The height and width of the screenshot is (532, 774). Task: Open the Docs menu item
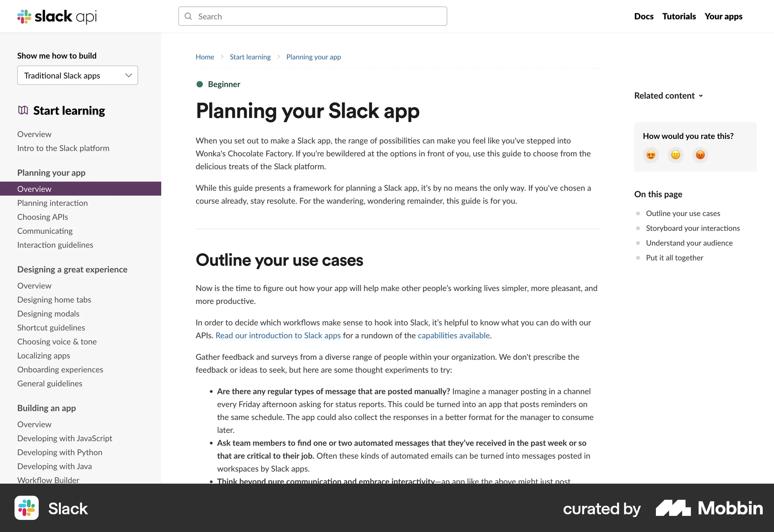(x=644, y=16)
